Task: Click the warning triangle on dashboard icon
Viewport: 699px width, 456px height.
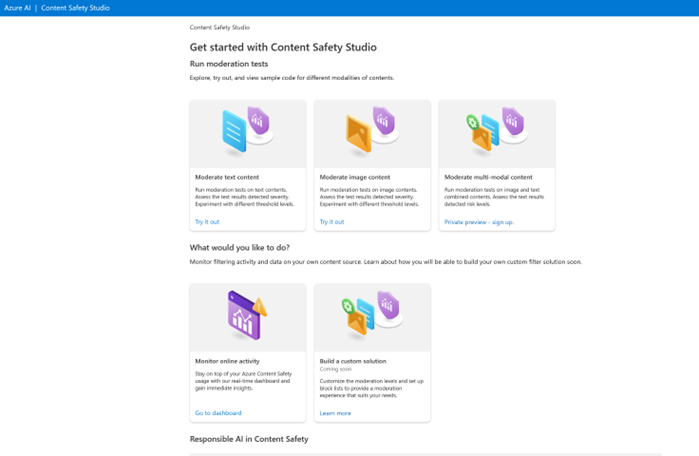Action: point(259,306)
